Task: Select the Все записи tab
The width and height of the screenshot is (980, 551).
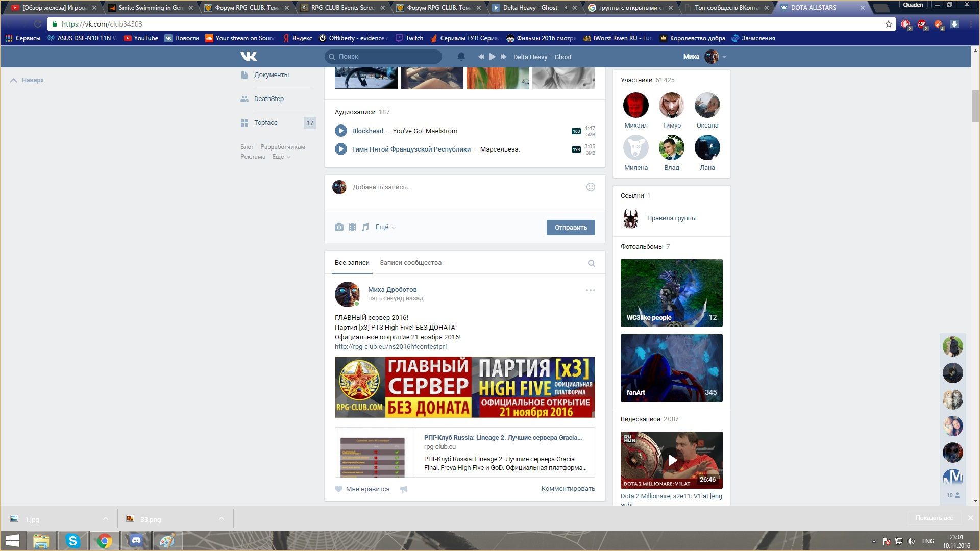Action: 352,262
